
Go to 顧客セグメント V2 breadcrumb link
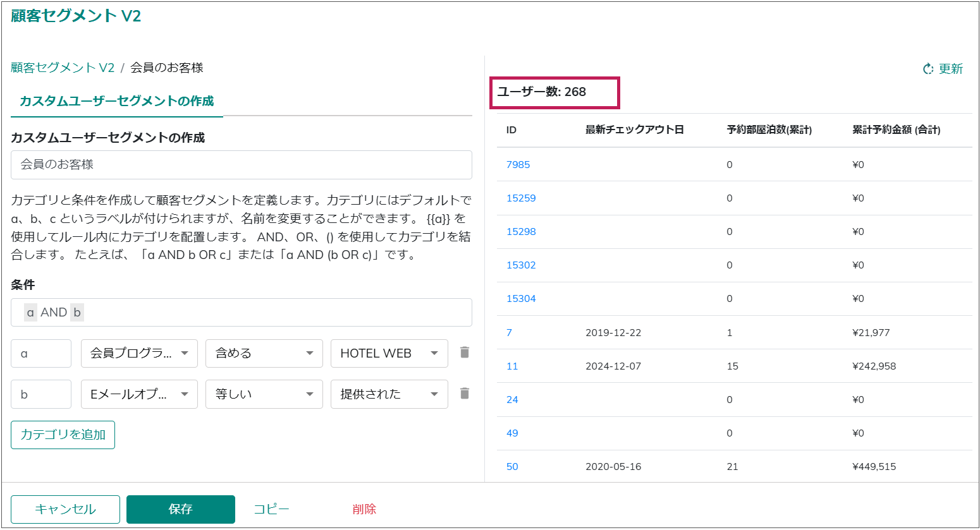tap(63, 68)
